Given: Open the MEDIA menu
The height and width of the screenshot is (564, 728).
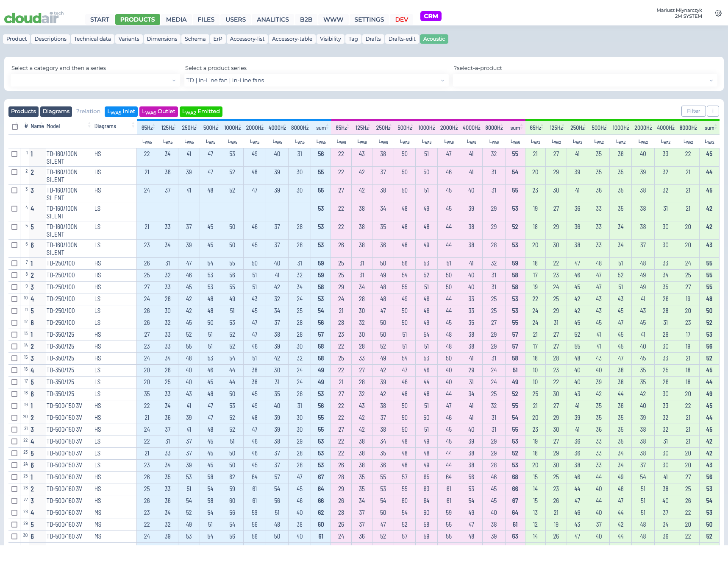Looking at the screenshot, I should tap(176, 20).
